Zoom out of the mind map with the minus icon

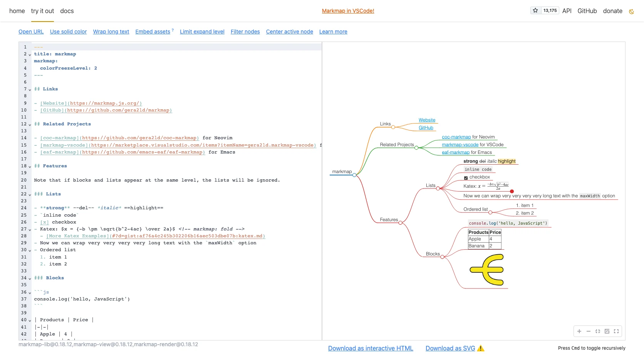point(589,331)
